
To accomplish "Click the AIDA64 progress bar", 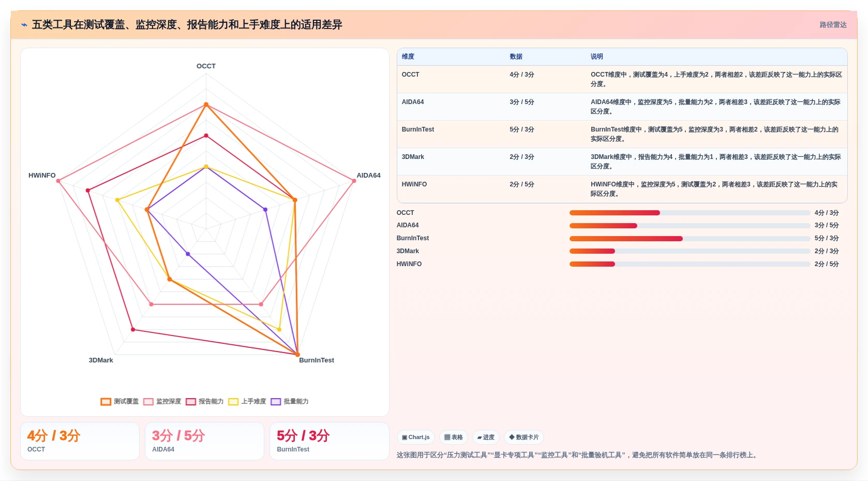I will 690,226.
